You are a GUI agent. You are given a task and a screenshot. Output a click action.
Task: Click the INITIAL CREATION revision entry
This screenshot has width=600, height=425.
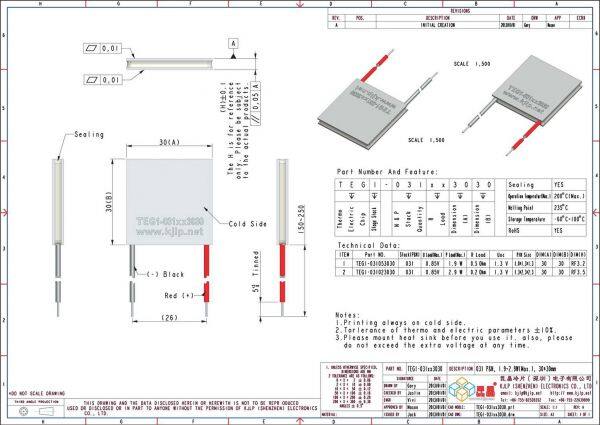coord(436,26)
